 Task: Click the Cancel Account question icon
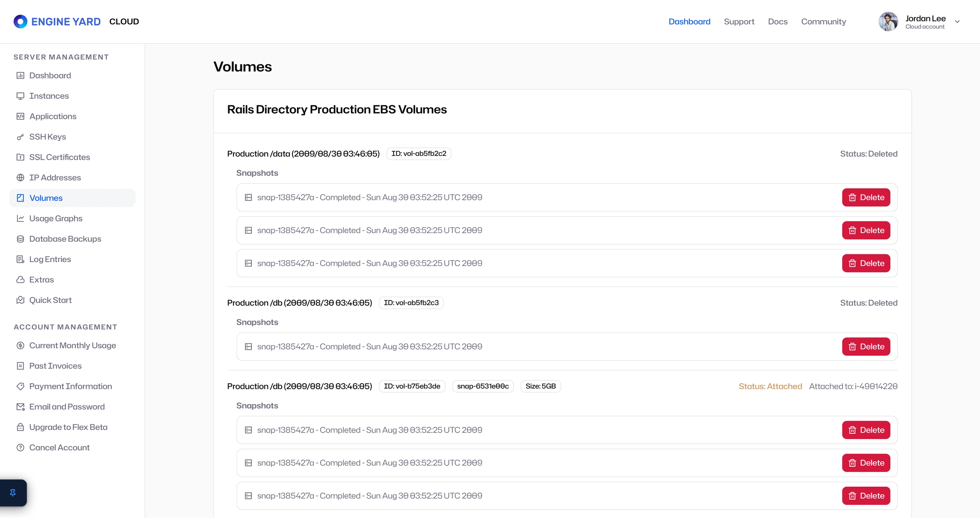pos(20,448)
